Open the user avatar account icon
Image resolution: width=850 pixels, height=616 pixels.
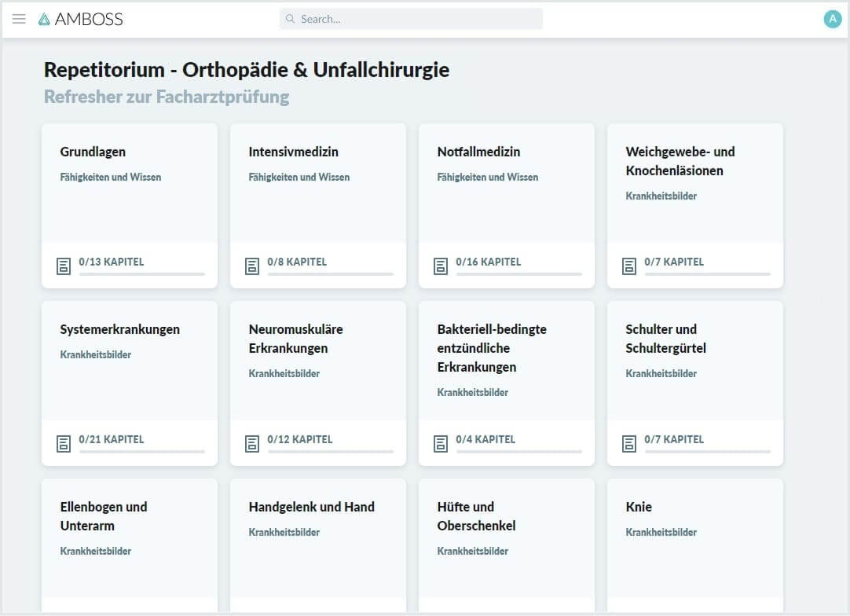(832, 19)
